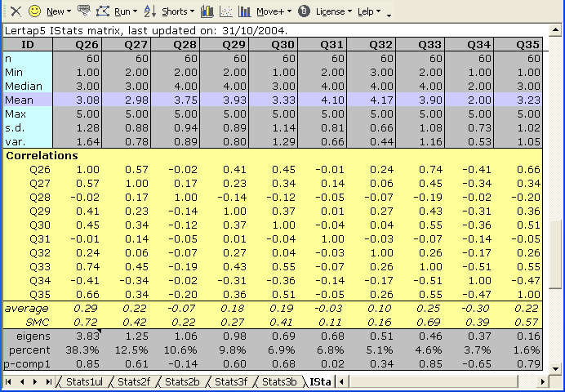The height and width of the screenshot is (392, 565).
Task: Switch to the Stats1ul sheet tab
Action: pyautogui.click(x=84, y=382)
